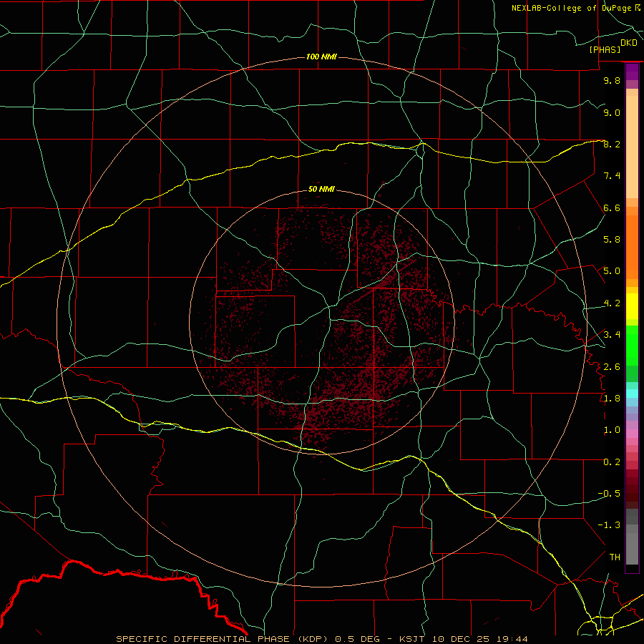Click the 9.8 scale value

coord(612,80)
